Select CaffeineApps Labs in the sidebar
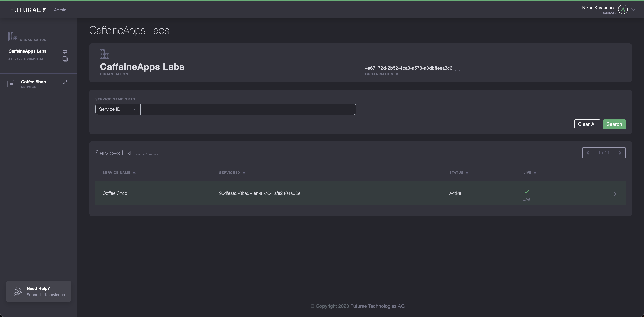 tap(27, 51)
